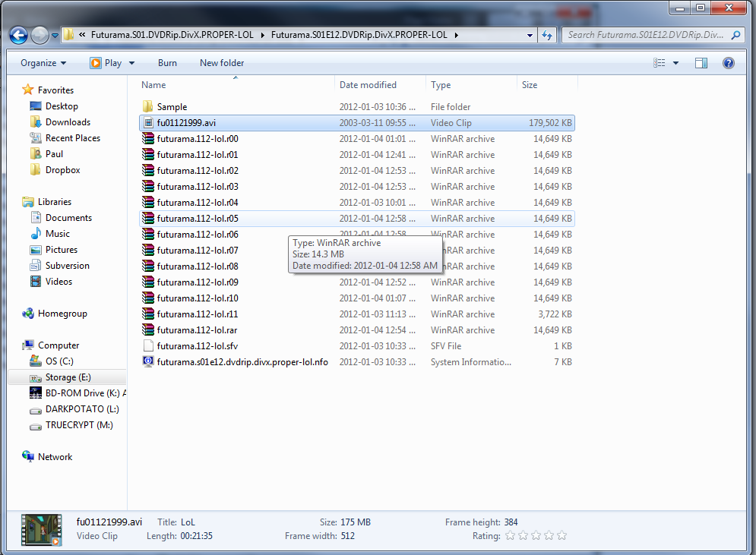
Task: Click the video thumbnail in details pane
Action: (42, 529)
